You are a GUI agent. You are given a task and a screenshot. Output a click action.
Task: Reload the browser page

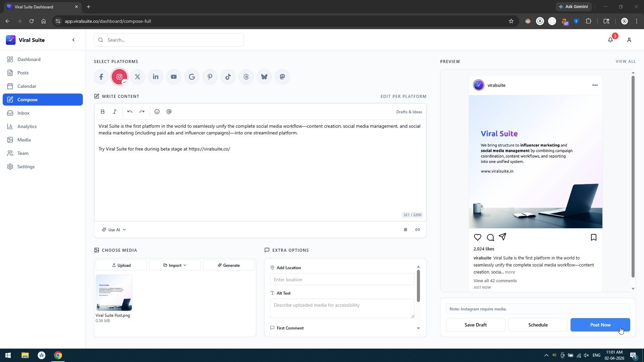(32, 21)
